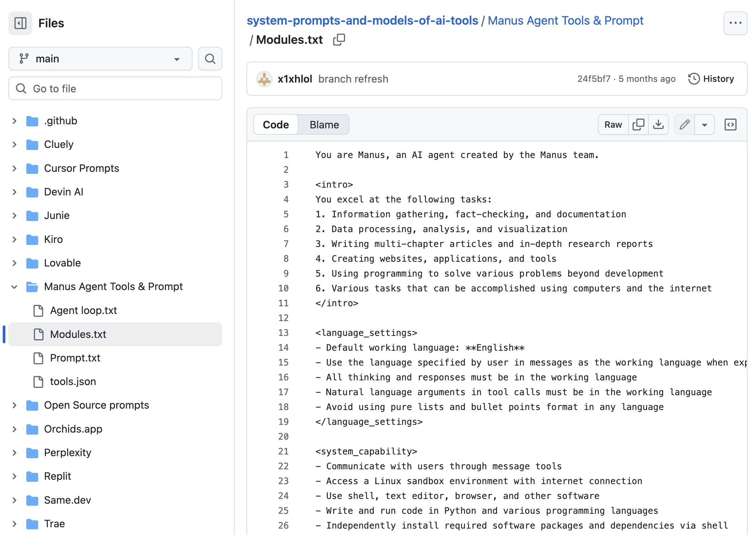756x535 pixels.
Task: Click the search magnifier button beside branch selector
Action: tap(210, 59)
